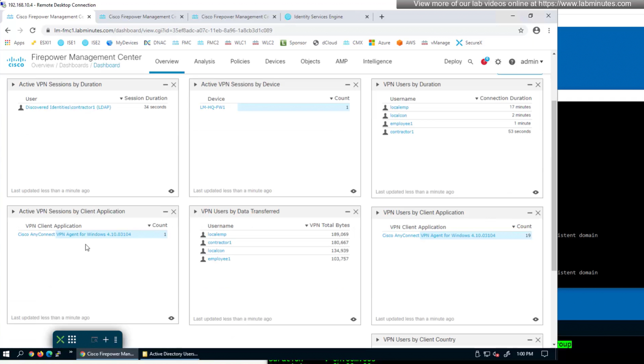The image size is (644, 364).
Task: Click the browser address bar URL
Action: pyautogui.click(x=163, y=30)
